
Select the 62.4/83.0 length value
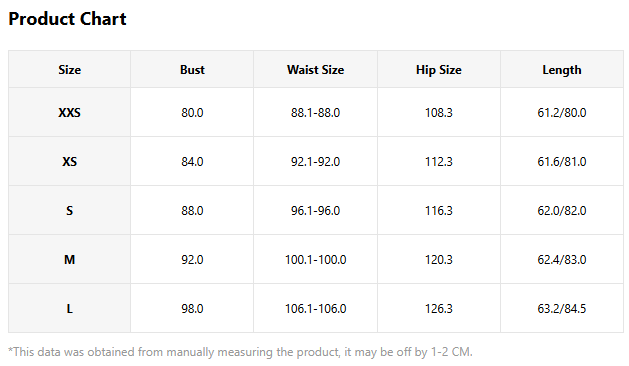click(562, 259)
